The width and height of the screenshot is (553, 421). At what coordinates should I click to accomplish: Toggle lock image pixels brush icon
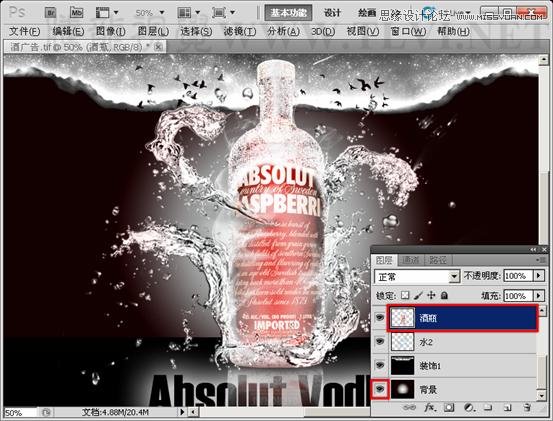(418, 295)
